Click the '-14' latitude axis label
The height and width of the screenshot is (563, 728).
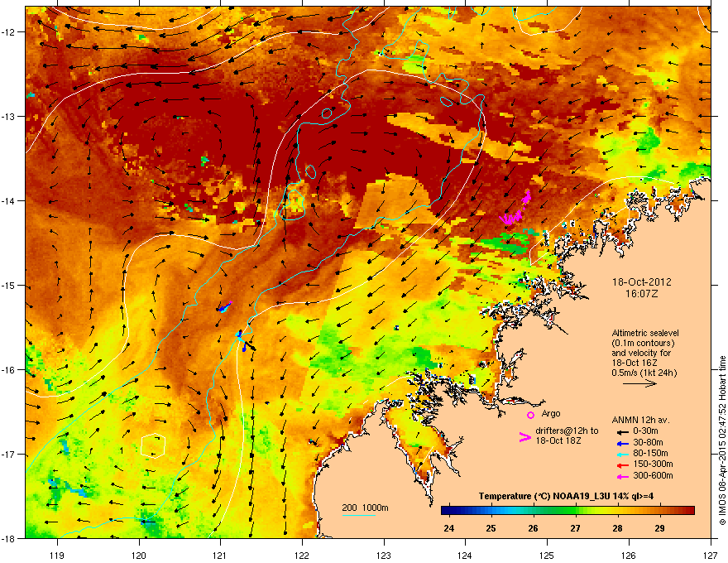[7, 200]
